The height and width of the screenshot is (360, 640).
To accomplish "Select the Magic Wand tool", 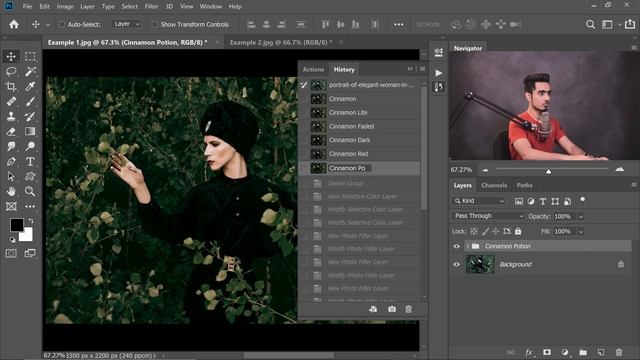I will point(30,71).
